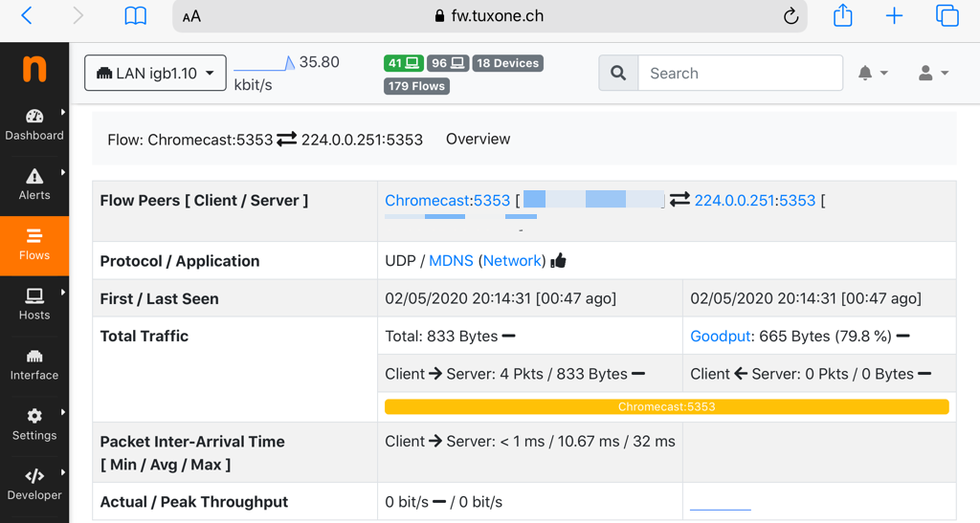
Task: Click the 18 Devices badge
Action: [507, 63]
